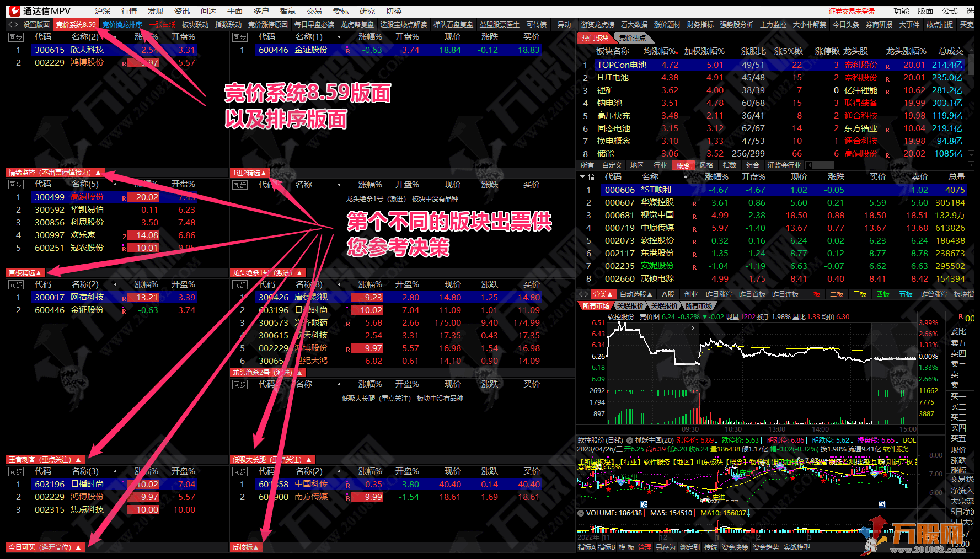Click the 通达信 red logo icon
Viewport: 980px width, 559px height.
(15, 11)
